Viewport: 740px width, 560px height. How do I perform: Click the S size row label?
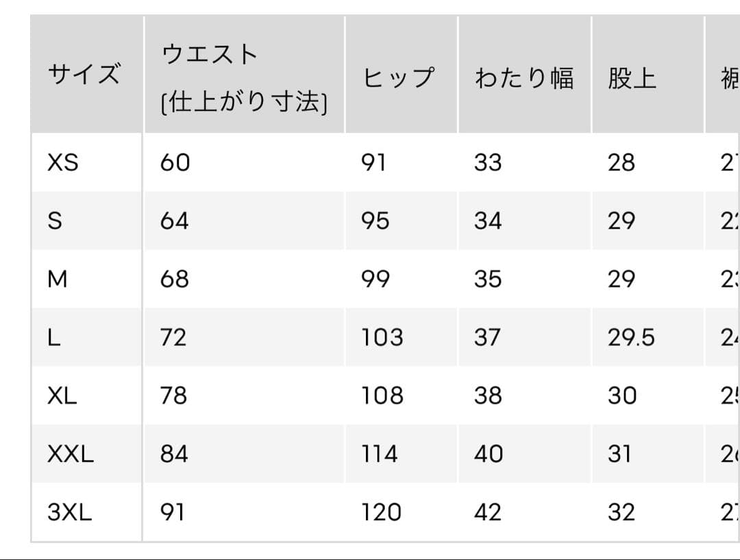pos(55,221)
